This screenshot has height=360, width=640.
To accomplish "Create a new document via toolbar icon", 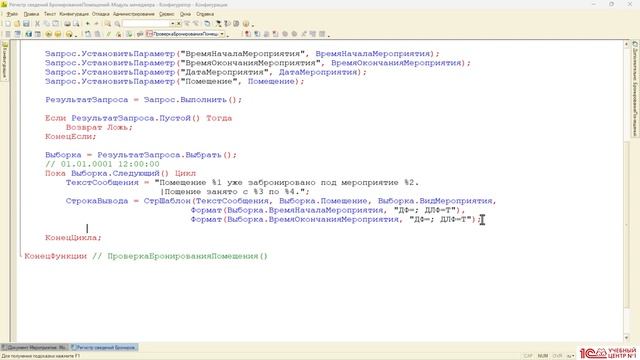I will [x=8, y=24].
